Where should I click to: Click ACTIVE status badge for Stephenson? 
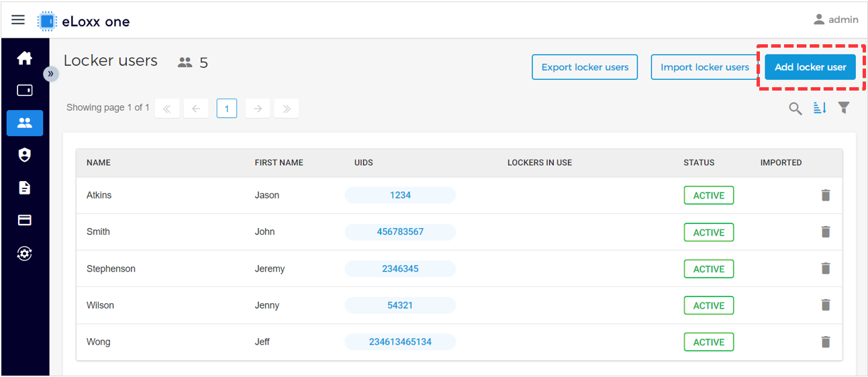(x=709, y=268)
